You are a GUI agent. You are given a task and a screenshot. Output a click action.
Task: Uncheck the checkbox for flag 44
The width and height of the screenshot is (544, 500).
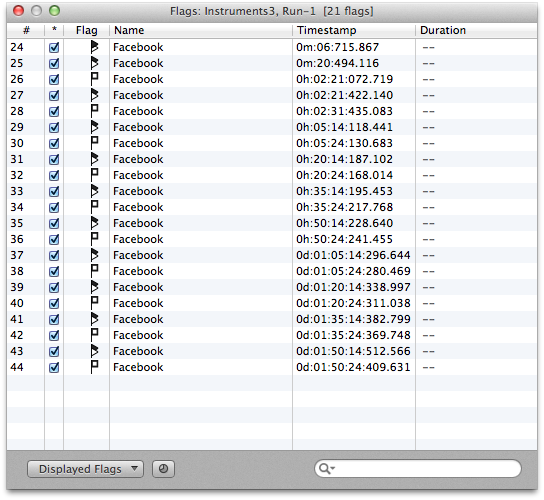coord(54,367)
